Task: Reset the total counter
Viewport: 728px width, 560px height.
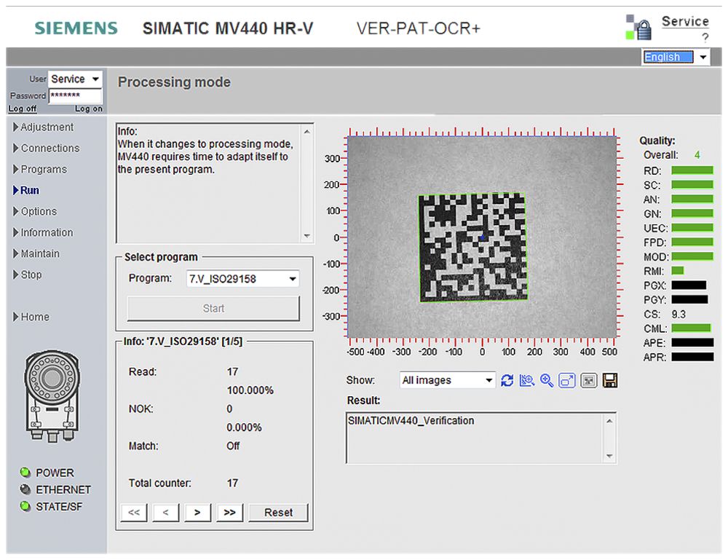Action: click(x=278, y=512)
